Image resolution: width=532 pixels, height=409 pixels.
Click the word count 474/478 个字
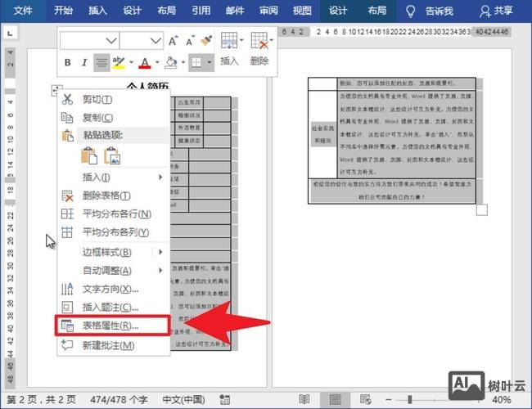coord(119,400)
